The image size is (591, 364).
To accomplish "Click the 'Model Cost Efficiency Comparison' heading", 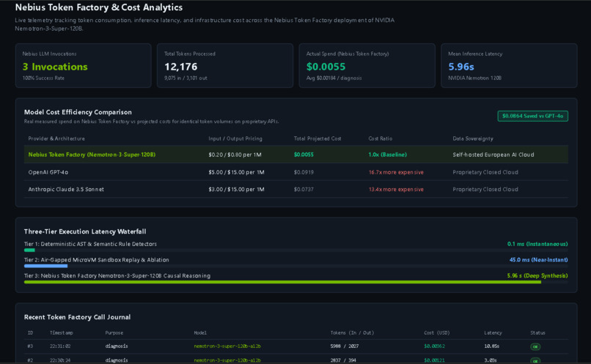I will 78,112.
